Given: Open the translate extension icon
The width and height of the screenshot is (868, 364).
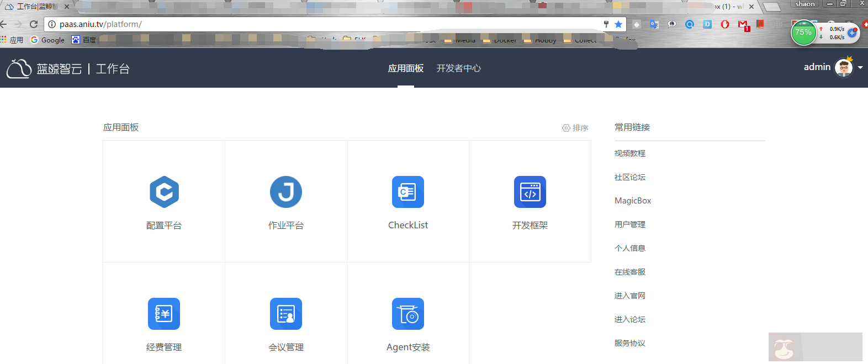Looking at the screenshot, I should (x=654, y=24).
